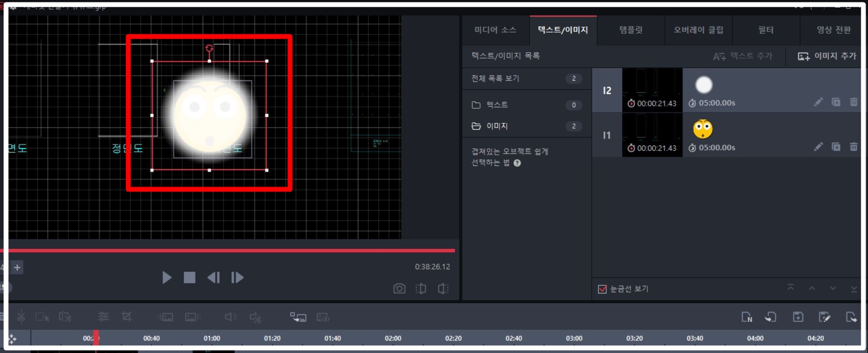This screenshot has height=353, width=868.
Task: Split clip with the scissors icon
Action: coord(21,317)
